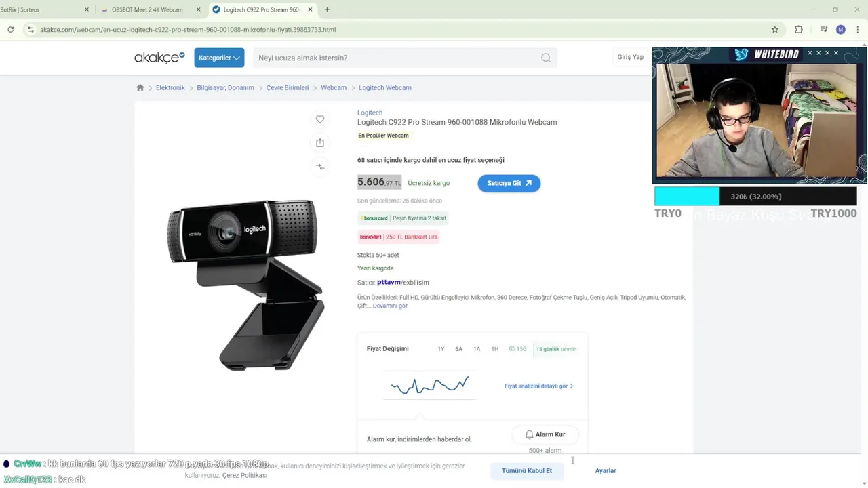The height and width of the screenshot is (488, 868).
Task: Select the 1H price history range
Action: pyautogui.click(x=495, y=349)
